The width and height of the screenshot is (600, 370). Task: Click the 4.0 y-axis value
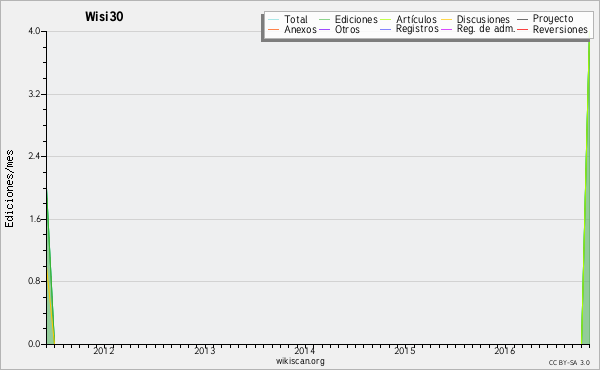coord(34,31)
